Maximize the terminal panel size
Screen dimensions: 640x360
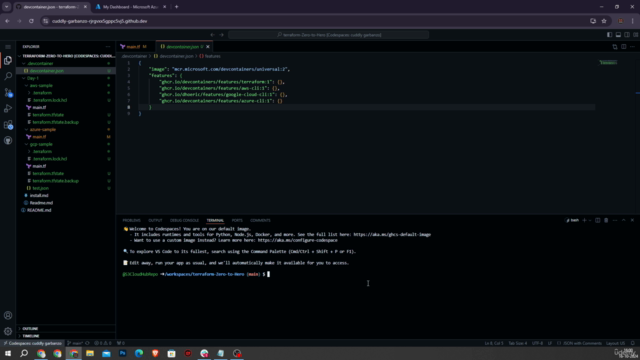624,220
